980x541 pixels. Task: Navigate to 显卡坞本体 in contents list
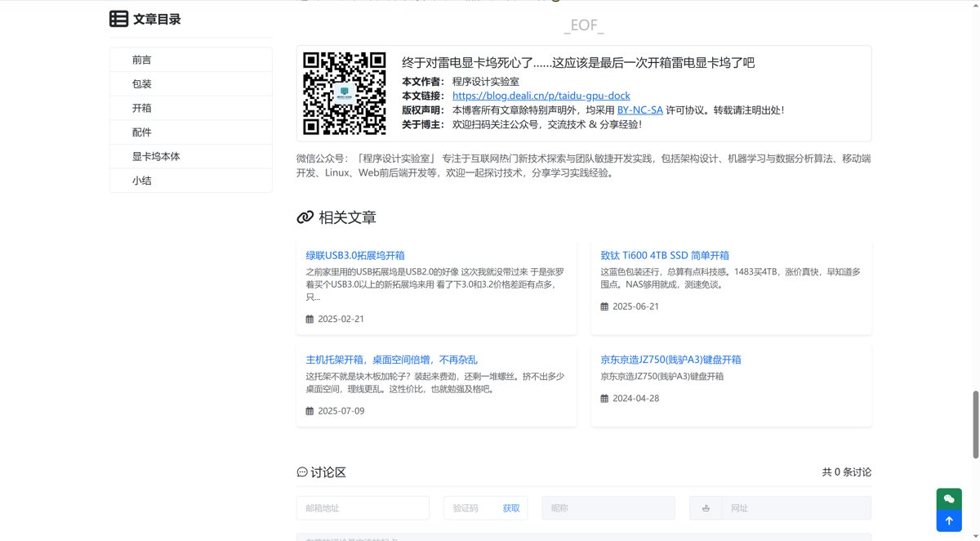point(156,156)
